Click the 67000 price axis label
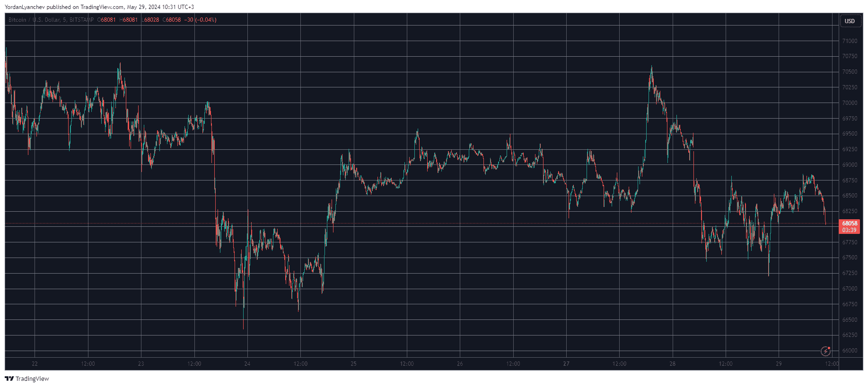This screenshot has height=387, width=868. pos(850,289)
